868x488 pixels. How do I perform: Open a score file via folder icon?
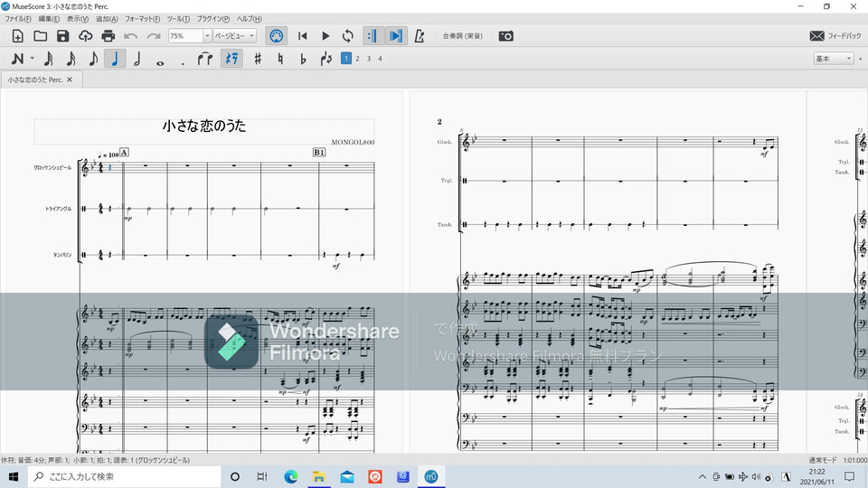point(40,36)
